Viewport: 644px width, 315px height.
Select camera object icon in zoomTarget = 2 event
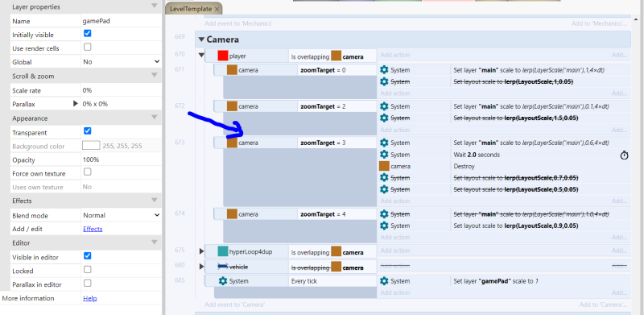(232, 106)
